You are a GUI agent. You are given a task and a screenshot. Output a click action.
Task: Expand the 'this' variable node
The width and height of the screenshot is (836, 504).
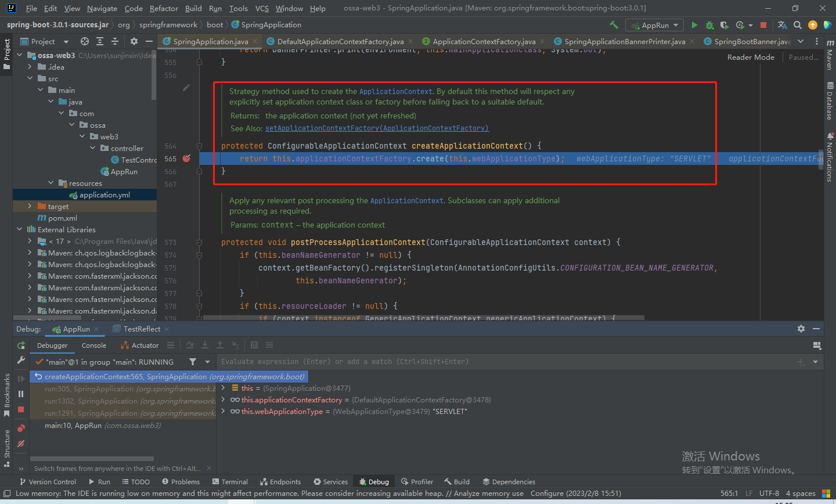223,387
